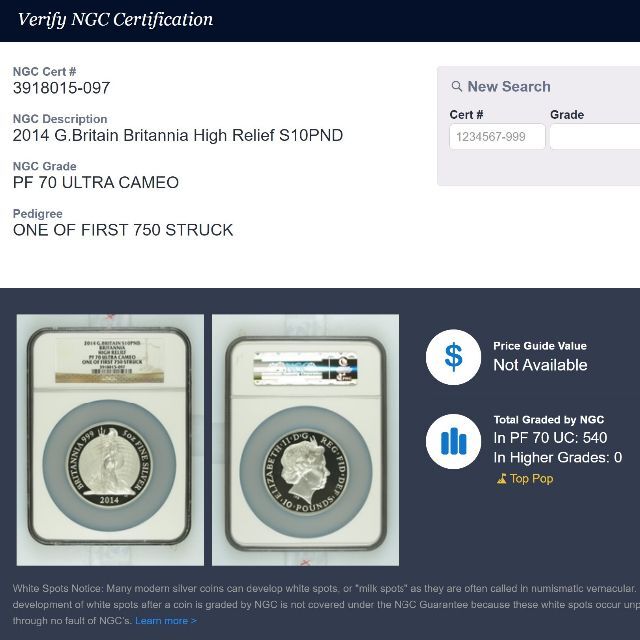Select the PF 70 ULTRA CAMEO grade
The height and width of the screenshot is (640, 640).
pyautogui.click(x=96, y=182)
